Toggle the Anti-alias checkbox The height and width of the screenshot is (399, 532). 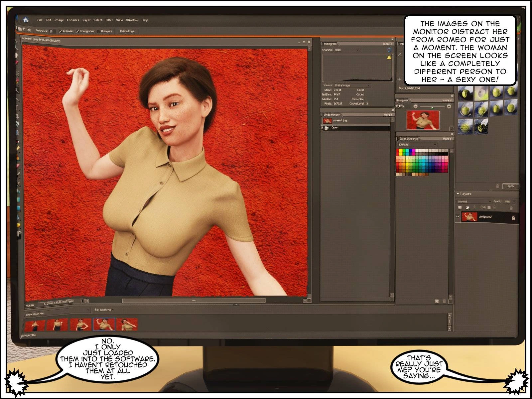point(60,31)
